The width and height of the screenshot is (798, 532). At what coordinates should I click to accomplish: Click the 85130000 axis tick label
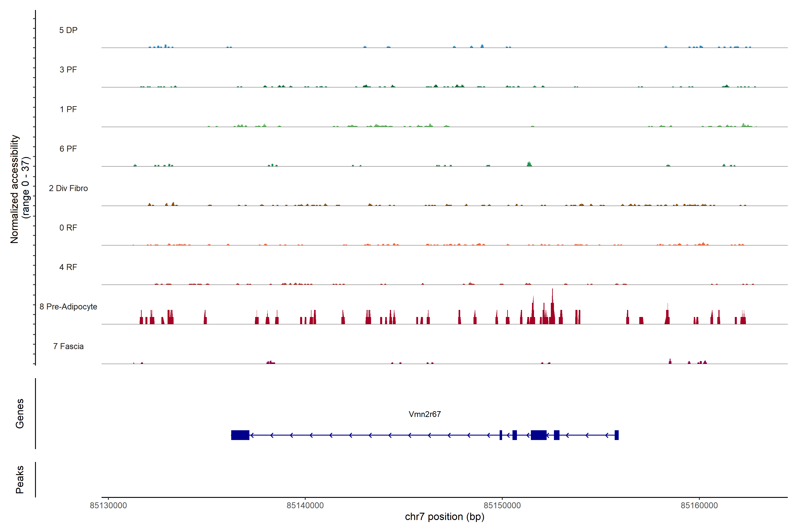click(x=108, y=506)
